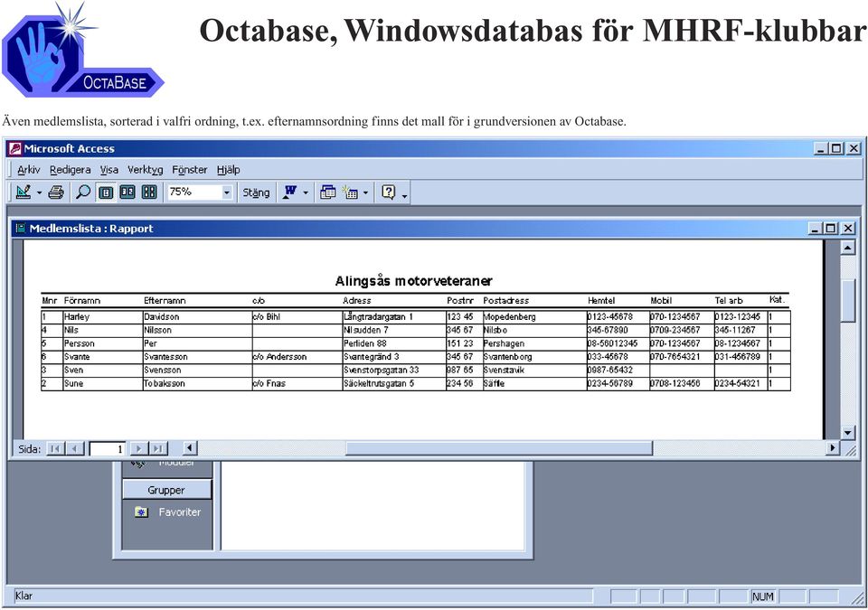
Task: Open the 75% zoom dropdown
Action: [226, 192]
